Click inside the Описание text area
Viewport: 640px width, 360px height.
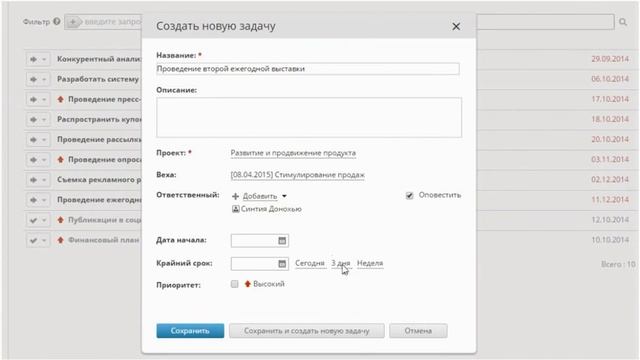tap(309, 117)
